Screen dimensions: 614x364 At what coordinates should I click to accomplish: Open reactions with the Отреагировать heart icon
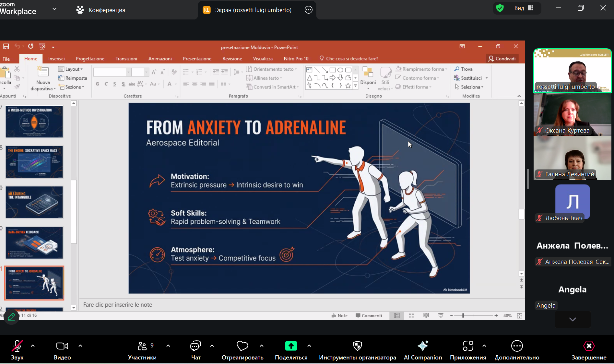click(x=242, y=346)
